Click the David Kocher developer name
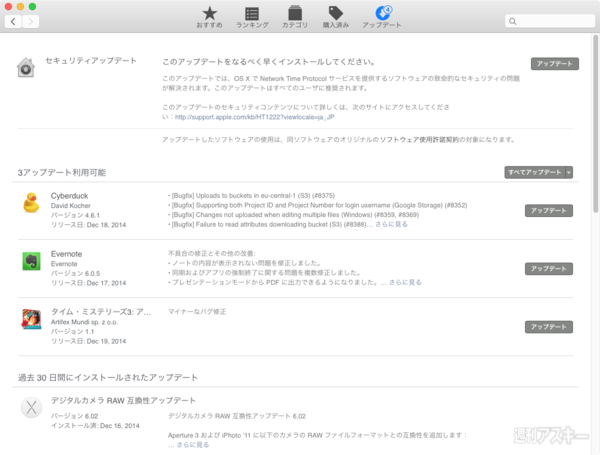 point(70,206)
